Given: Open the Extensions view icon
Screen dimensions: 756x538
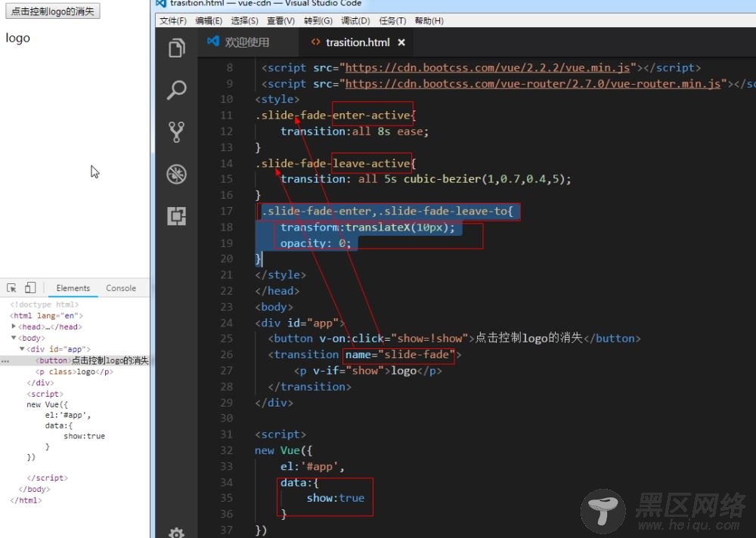Looking at the screenshot, I should pyautogui.click(x=176, y=216).
